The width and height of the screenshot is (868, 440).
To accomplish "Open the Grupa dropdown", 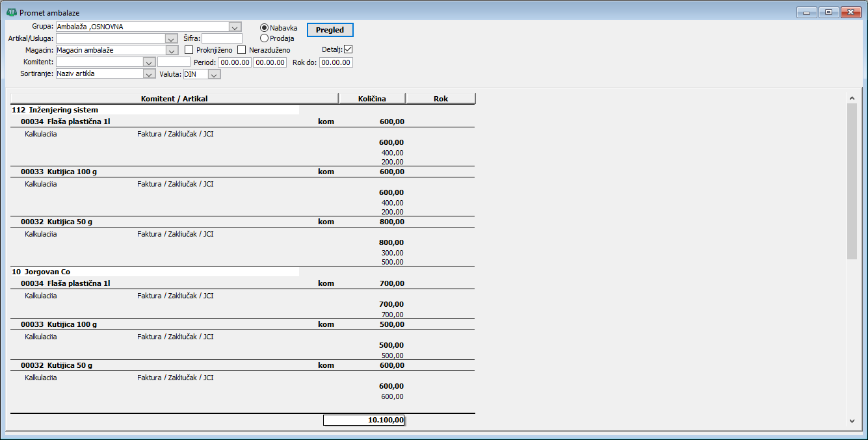I will point(235,27).
